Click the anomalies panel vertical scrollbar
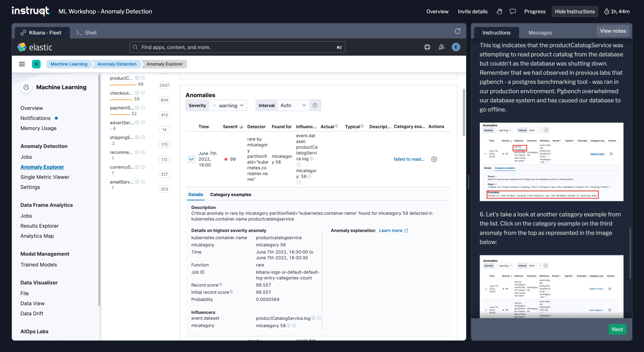 click(x=464, y=112)
